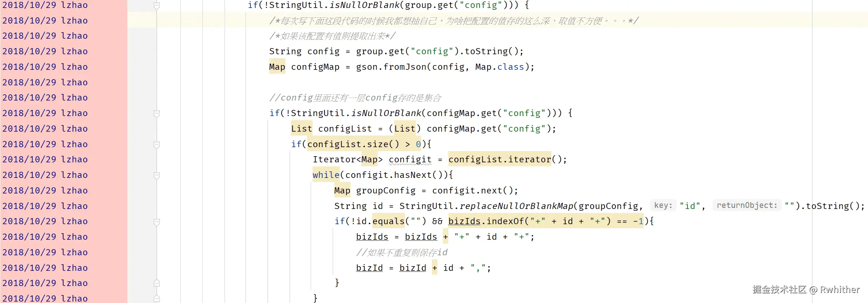The height and width of the screenshot is (303, 868).
Task: Fold the while(configit.hasNext()) loop in gutter
Action: [157, 175]
